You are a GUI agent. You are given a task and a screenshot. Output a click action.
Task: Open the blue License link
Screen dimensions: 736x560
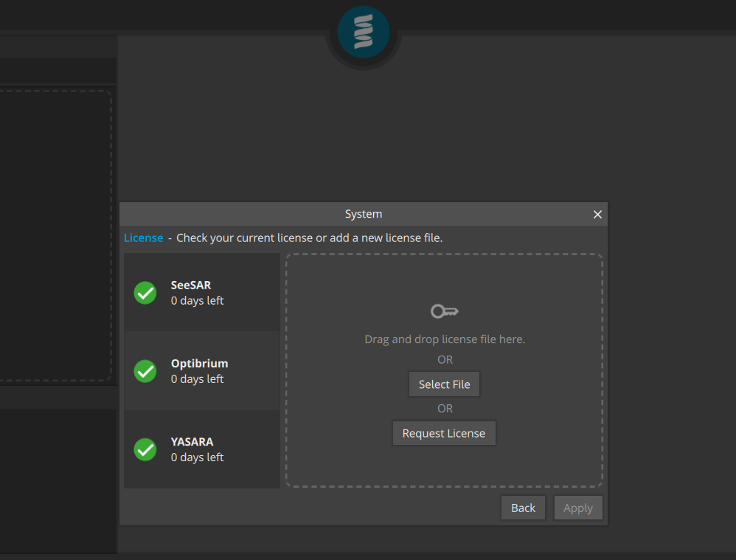[x=143, y=238]
